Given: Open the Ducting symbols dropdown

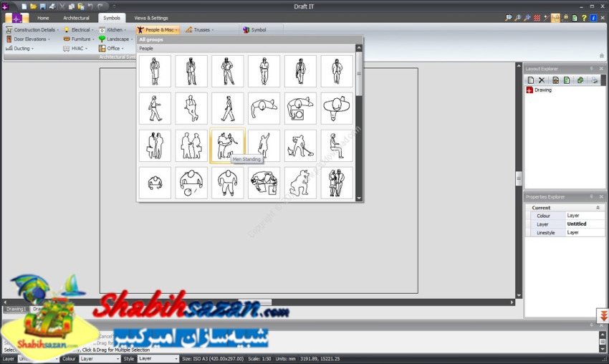Looking at the screenshot, I should pyautogui.click(x=20, y=49).
